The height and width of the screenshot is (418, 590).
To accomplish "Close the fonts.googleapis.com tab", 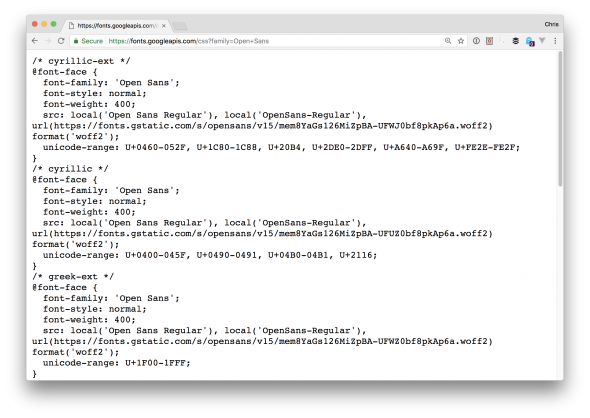I will [x=164, y=26].
